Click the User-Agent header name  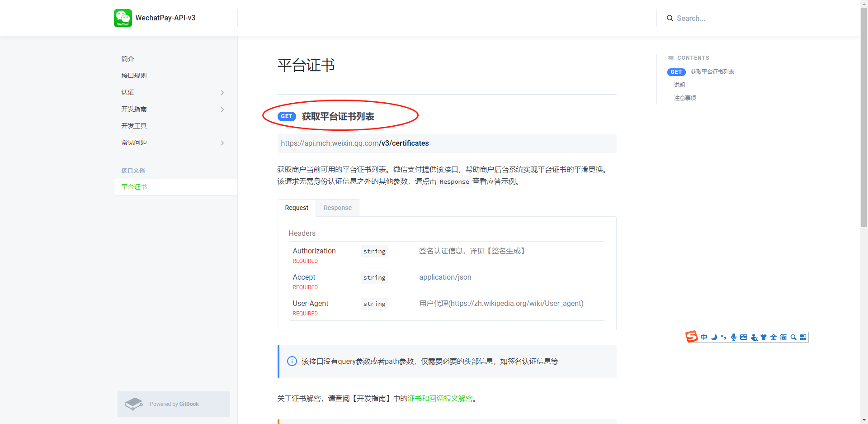(311, 303)
